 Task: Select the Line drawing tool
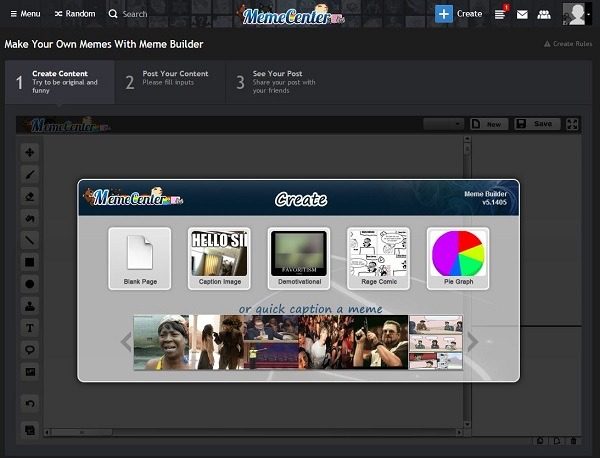(x=29, y=240)
